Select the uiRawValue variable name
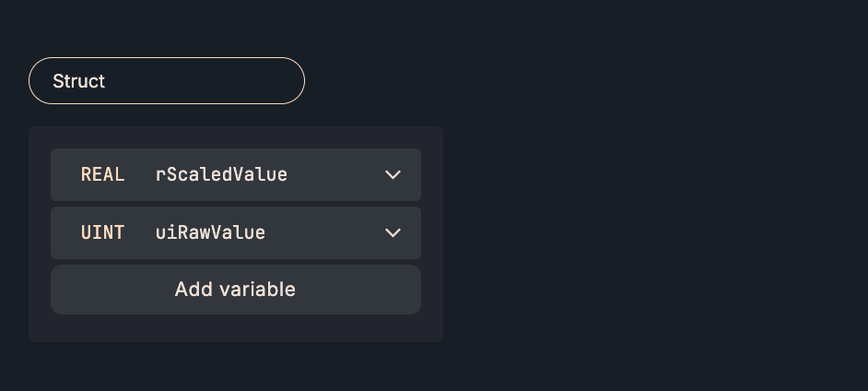 click(210, 232)
